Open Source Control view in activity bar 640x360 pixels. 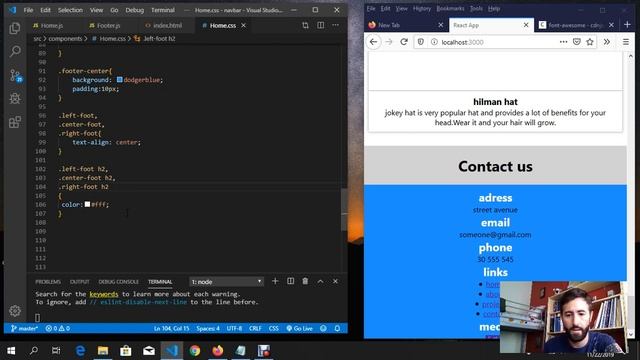[16, 75]
